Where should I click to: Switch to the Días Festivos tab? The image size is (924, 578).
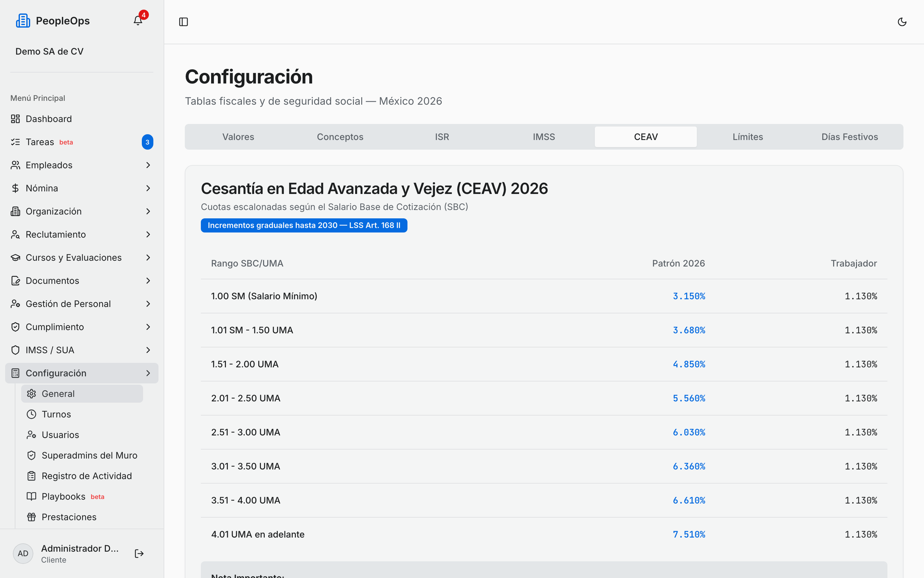(x=850, y=137)
